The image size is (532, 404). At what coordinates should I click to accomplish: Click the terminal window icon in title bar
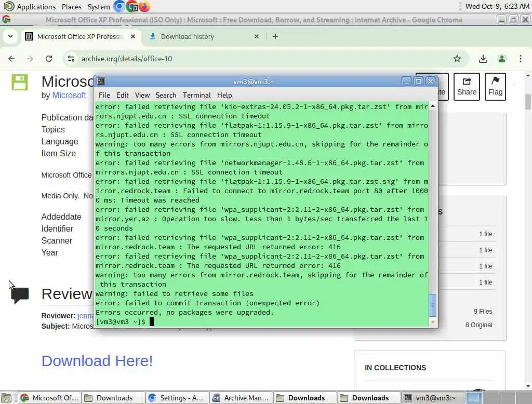click(101, 82)
